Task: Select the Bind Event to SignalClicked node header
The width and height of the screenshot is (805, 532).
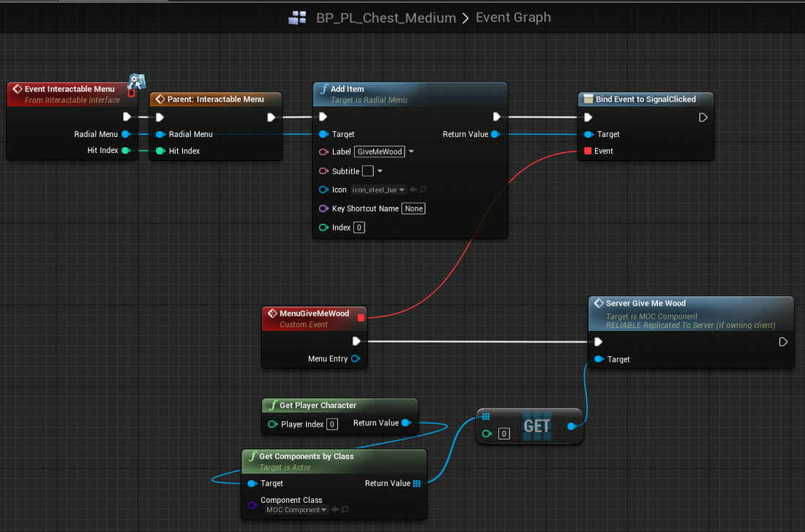Action: [x=645, y=99]
